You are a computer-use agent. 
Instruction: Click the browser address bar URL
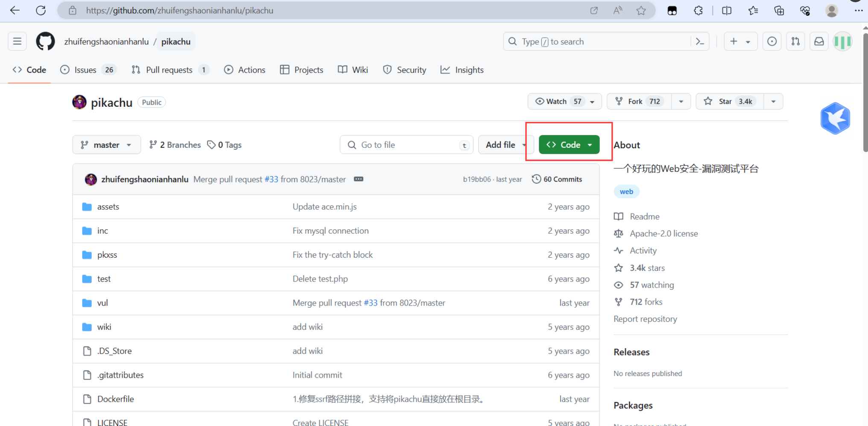179,10
